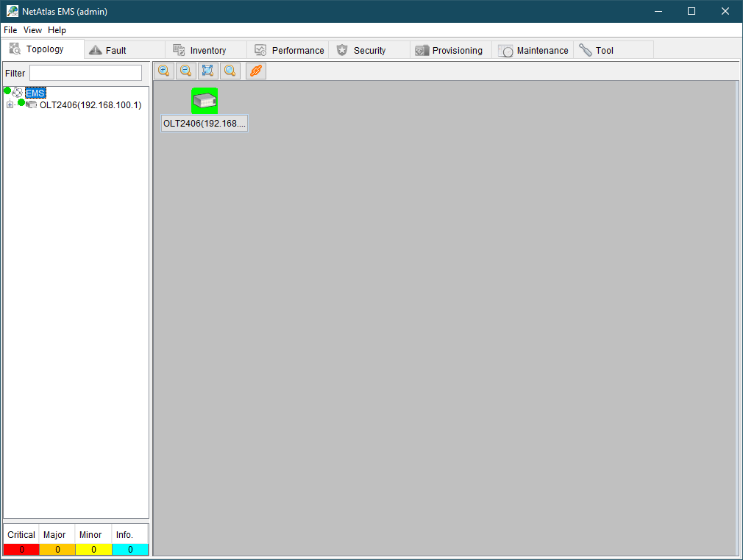Screen dimensions: 743x560
Task: Open the Help menu
Action: tap(57, 30)
